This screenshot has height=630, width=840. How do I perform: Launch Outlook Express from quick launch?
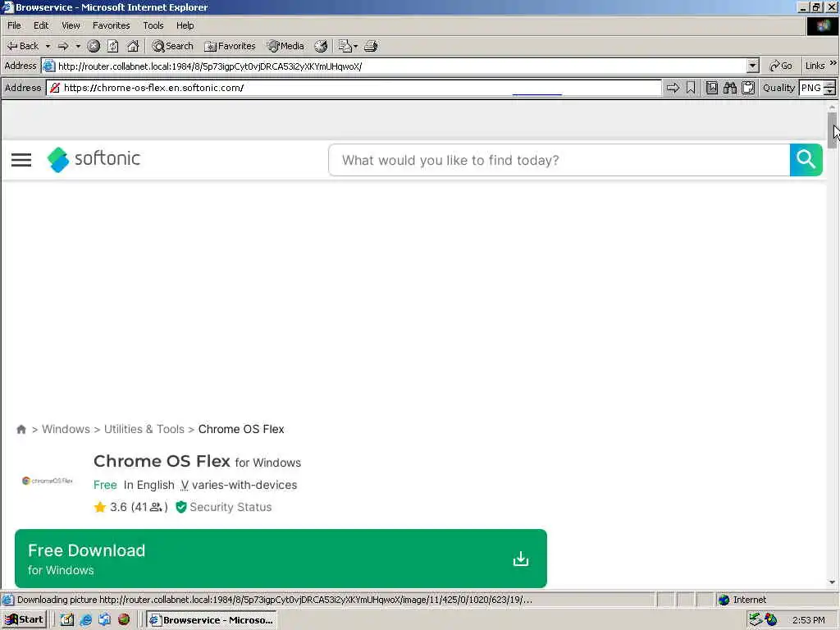pyautogui.click(x=104, y=620)
